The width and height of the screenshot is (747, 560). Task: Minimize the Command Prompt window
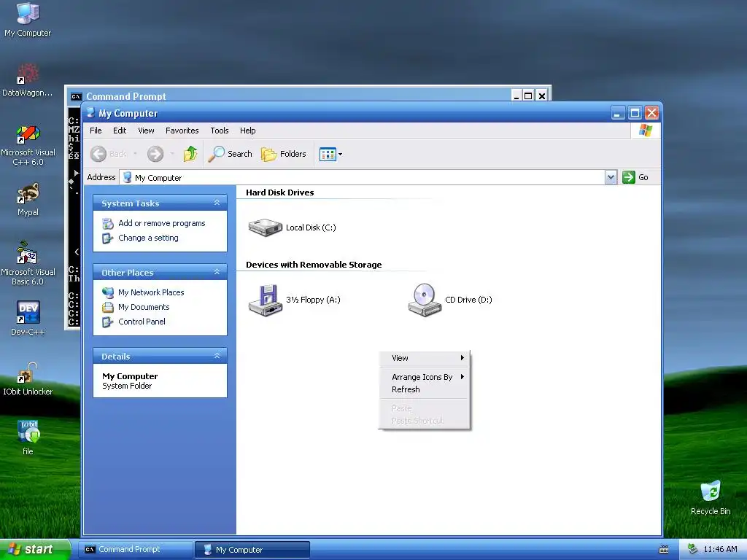tap(516, 96)
